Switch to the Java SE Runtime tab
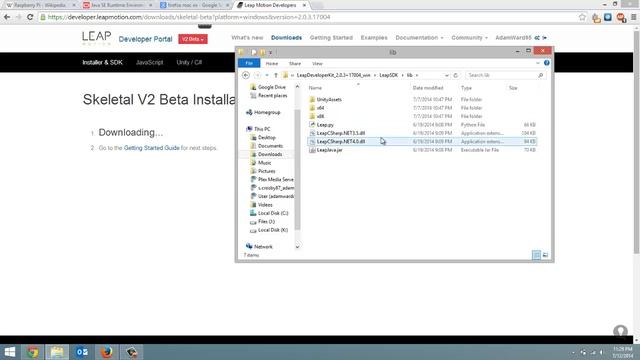 point(117,5)
